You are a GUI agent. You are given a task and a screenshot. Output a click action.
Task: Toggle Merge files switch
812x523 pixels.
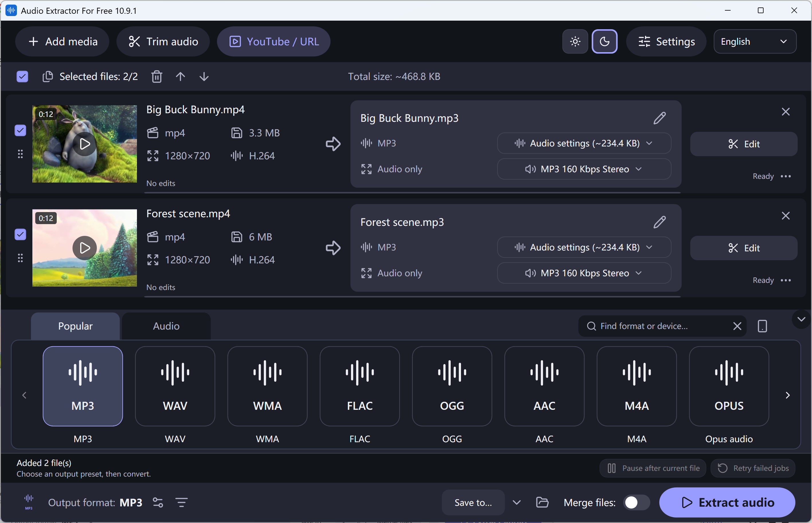pos(636,502)
